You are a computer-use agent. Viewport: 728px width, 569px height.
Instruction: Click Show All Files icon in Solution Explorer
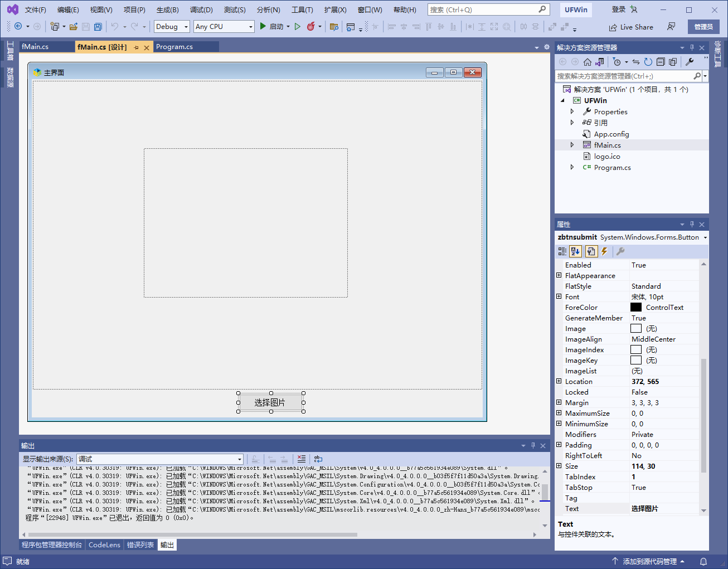[673, 62]
